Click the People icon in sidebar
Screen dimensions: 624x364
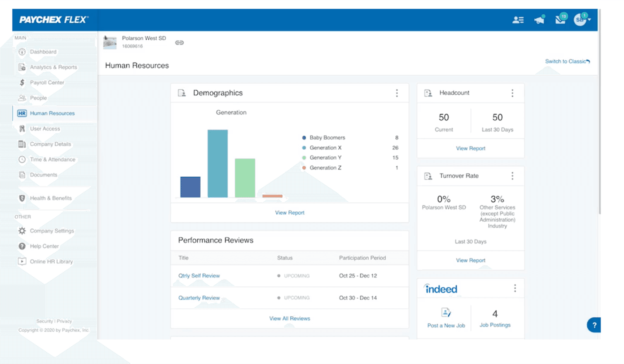[22, 98]
